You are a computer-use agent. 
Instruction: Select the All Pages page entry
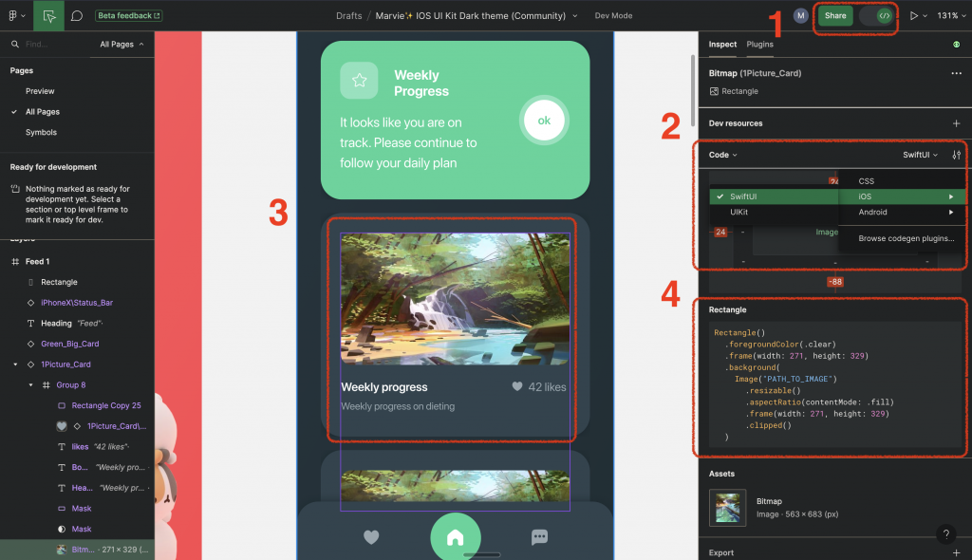(42, 112)
